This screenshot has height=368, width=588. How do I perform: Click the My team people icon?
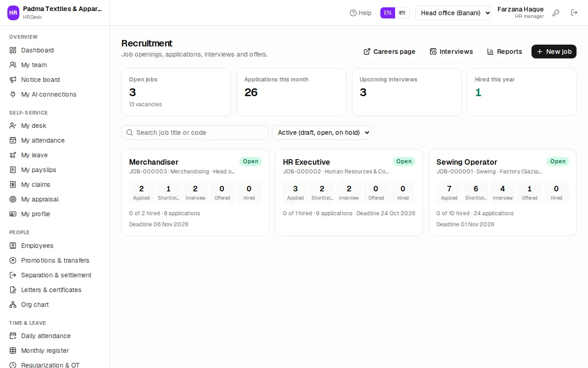tap(13, 65)
